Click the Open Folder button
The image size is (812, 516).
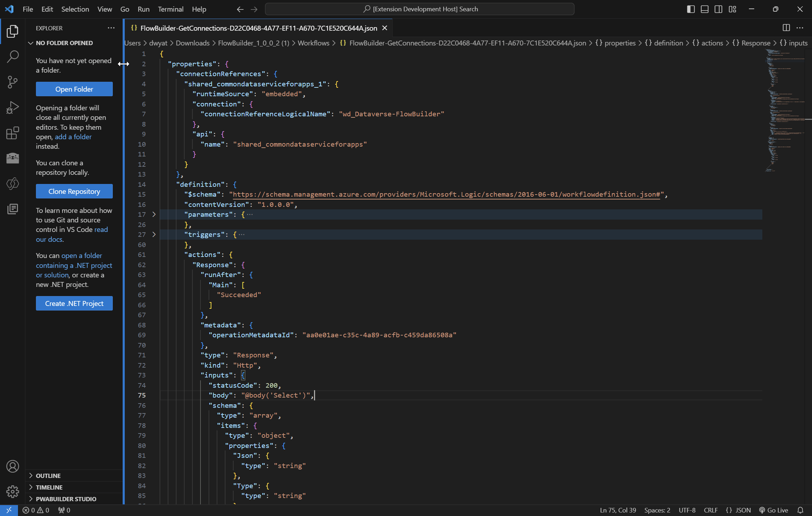(x=74, y=89)
